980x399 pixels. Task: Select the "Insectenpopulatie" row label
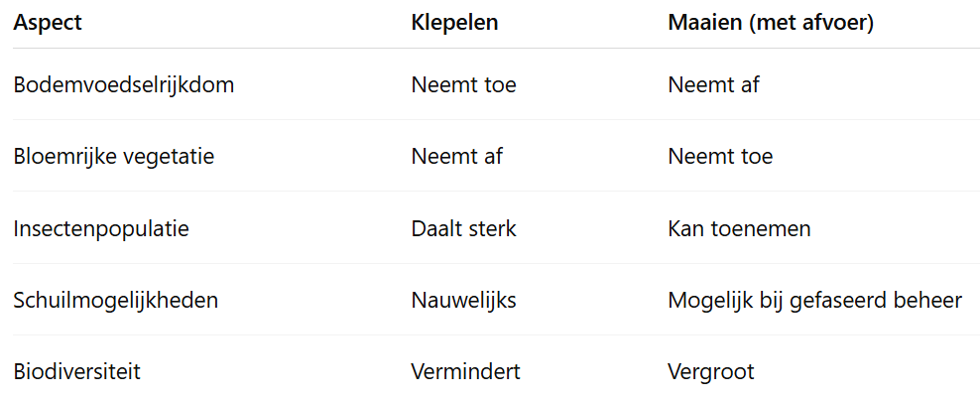101,228
